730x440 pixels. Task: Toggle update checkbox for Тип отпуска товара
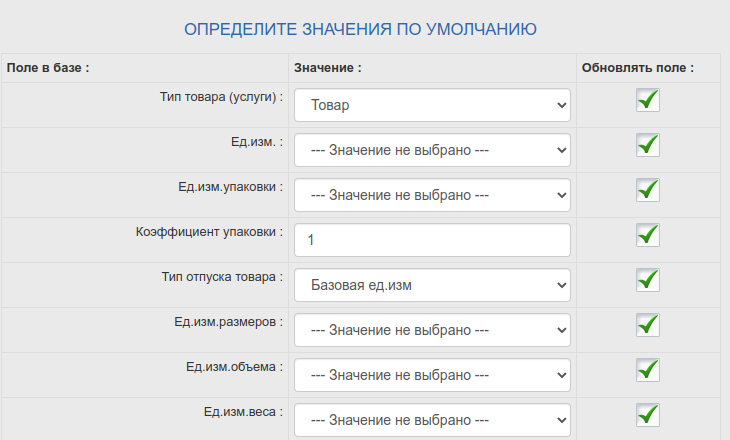(x=648, y=280)
